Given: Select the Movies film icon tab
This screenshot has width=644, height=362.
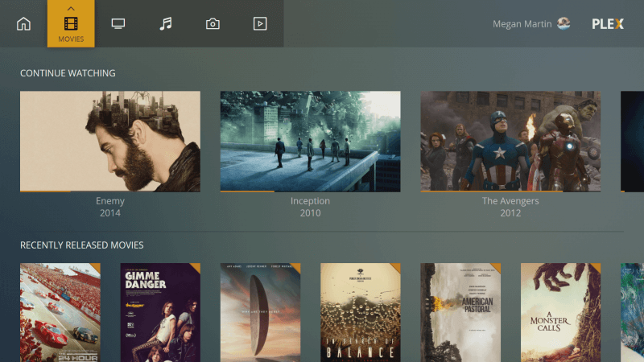Looking at the screenshot, I should [71, 23].
